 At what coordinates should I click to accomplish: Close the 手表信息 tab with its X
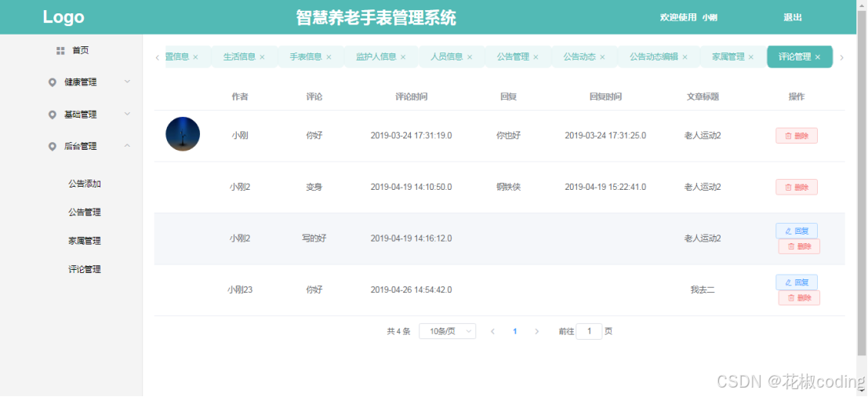[329, 57]
